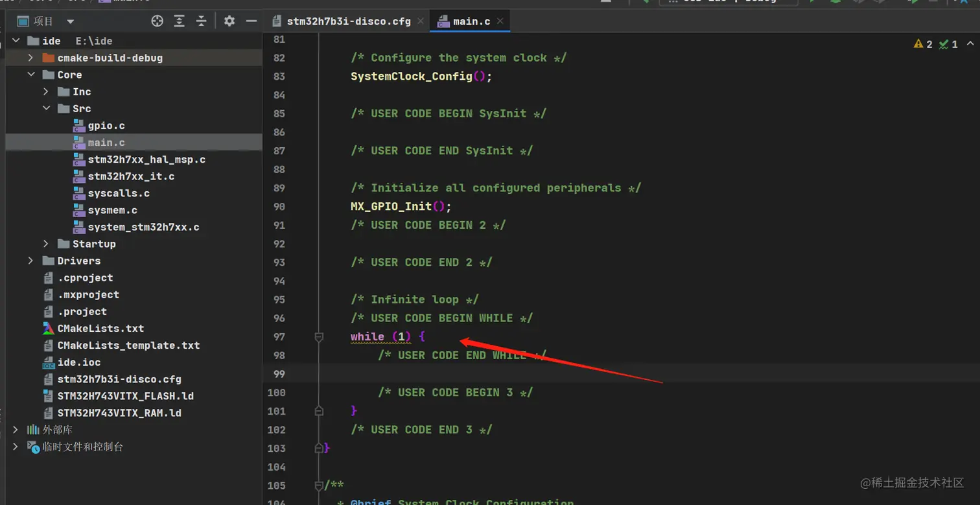The image size is (980, 505).
Task: Select CMakeLists_template.txt file
Action: [x=128, y=345]
